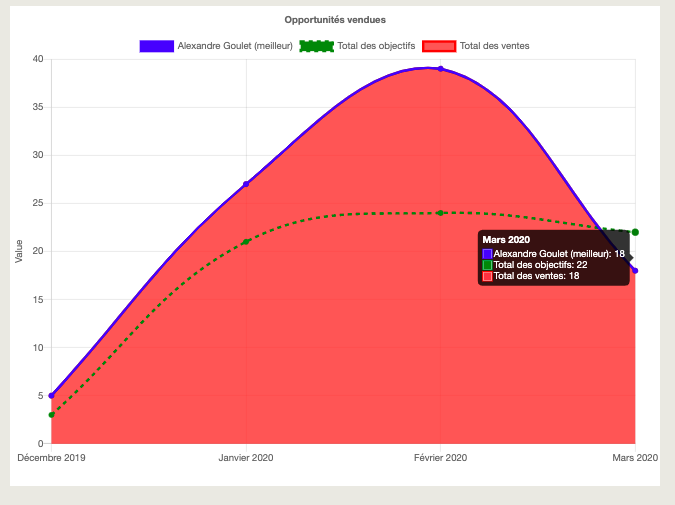Click tooltip line 'Alexandre Goulet (meilleur): 18'

pos(559,254)
